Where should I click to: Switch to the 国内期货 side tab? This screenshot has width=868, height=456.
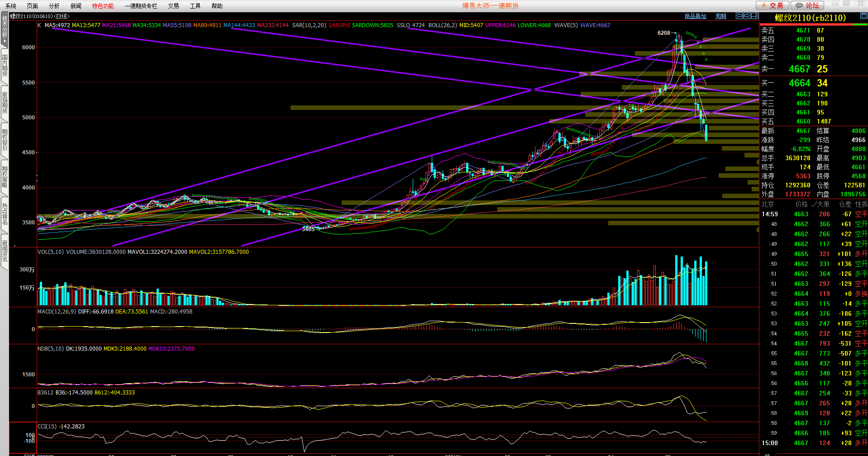(x=5, y=66)
